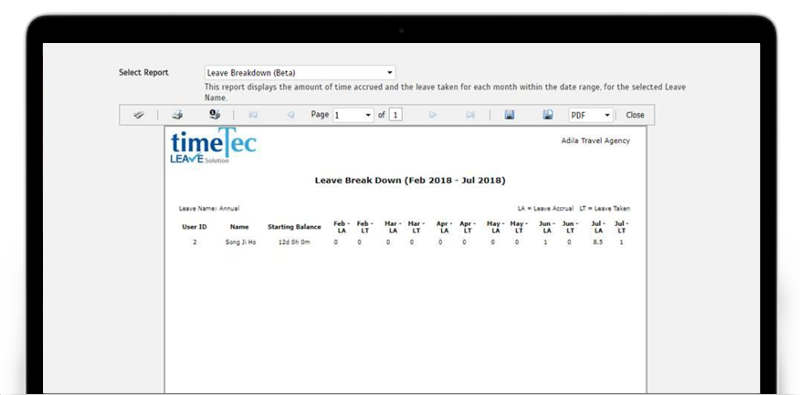This screenshot has width=800, height=395.
Task: Go to next page arrow
Action: point(433,115)
